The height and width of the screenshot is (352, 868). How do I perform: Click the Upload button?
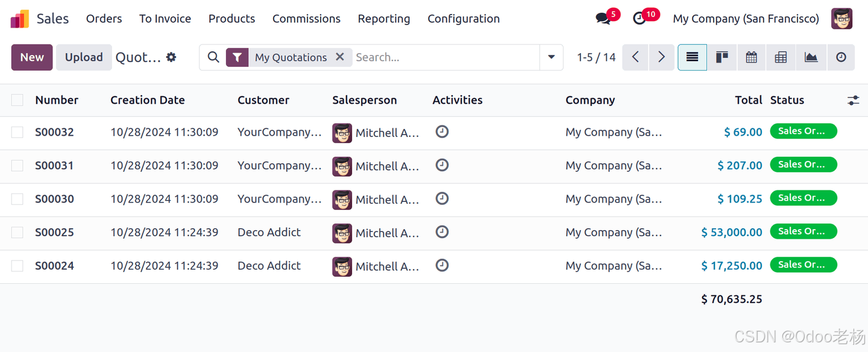(84, 57)
